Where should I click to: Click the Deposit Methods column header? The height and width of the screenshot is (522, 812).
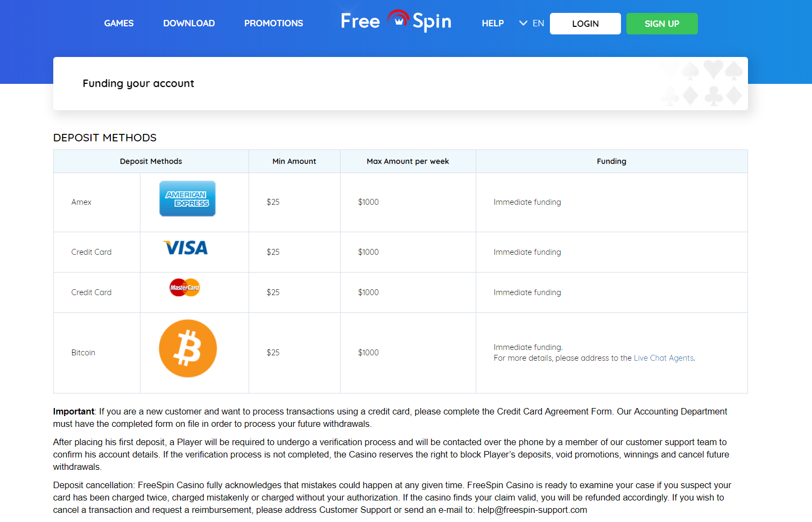(151, 161)
